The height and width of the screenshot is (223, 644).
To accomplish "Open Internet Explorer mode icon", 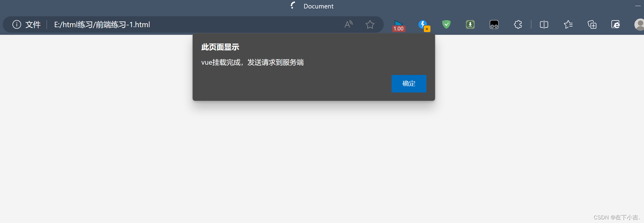I will (616, 24).
